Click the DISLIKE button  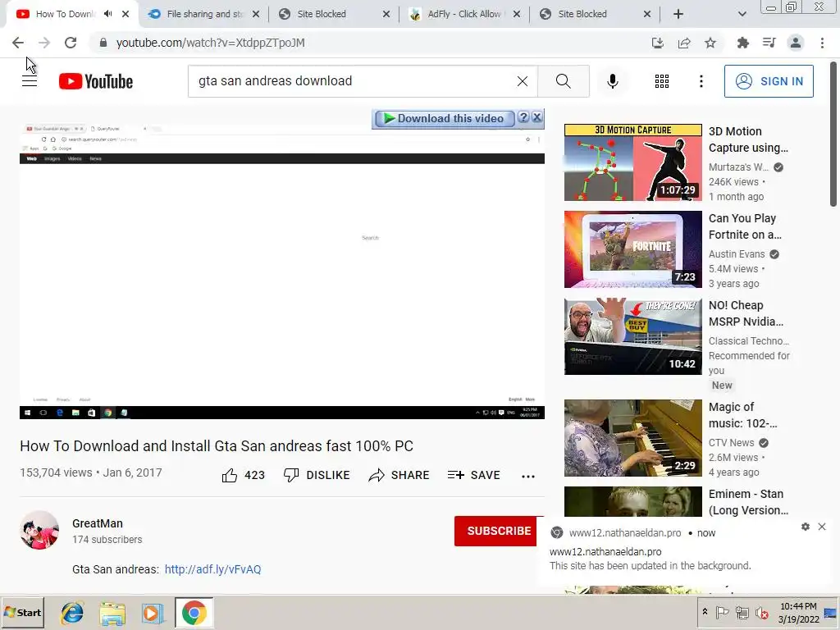tap(317, 475)
